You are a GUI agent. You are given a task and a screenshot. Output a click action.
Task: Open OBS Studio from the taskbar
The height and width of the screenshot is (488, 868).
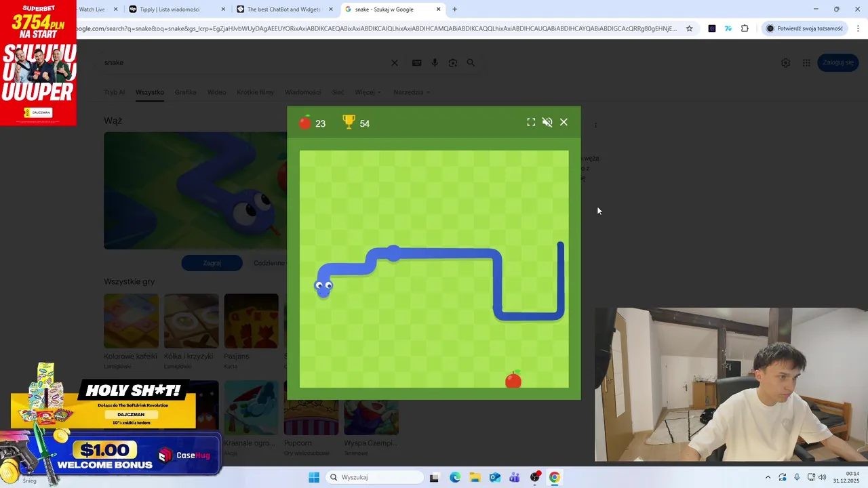pos(535,477)
